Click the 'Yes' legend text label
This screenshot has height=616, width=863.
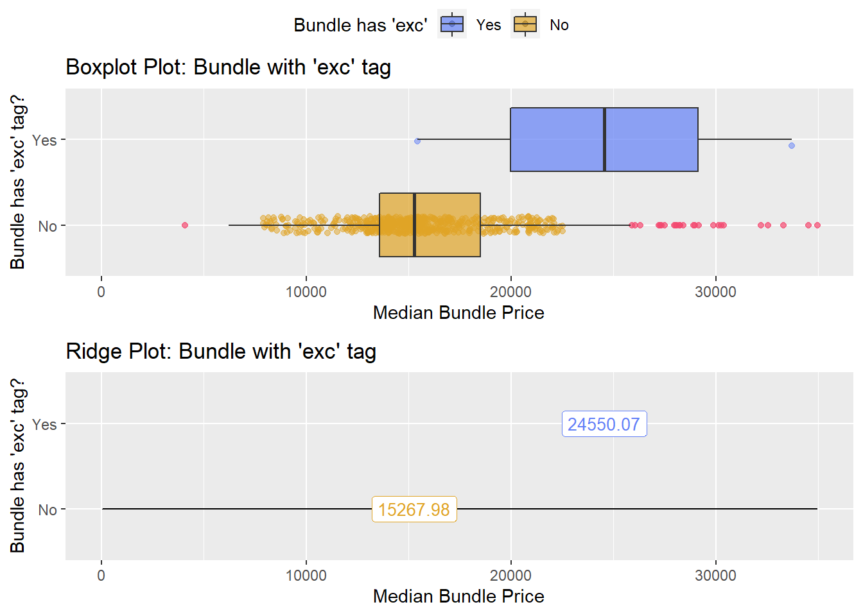click(x=489, y=25)
